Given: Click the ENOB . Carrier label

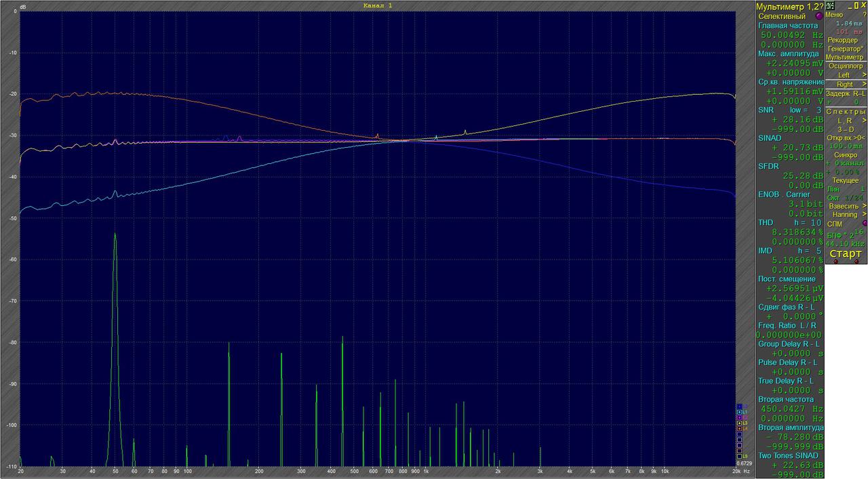Looking at the screenshot, I should point(784,194).
